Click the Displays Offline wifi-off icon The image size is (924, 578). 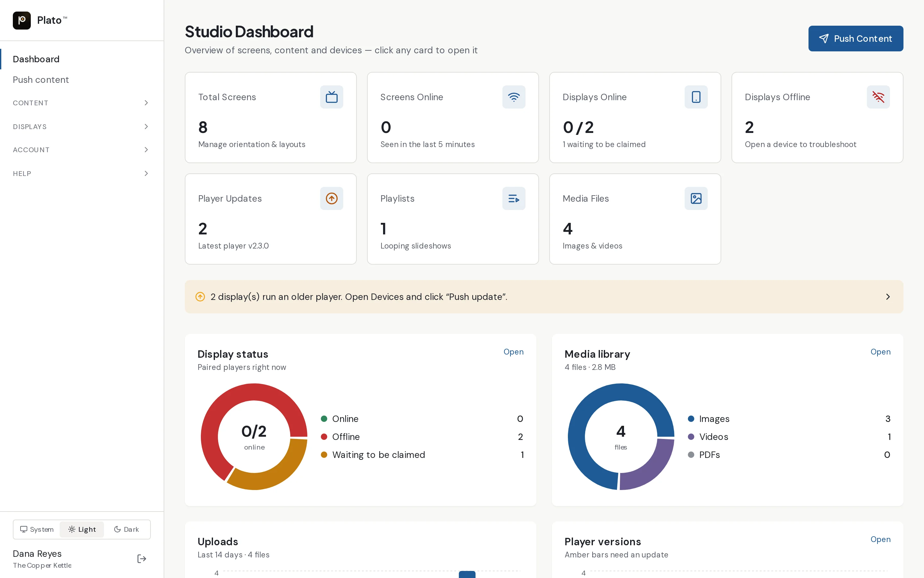[878, 97]
